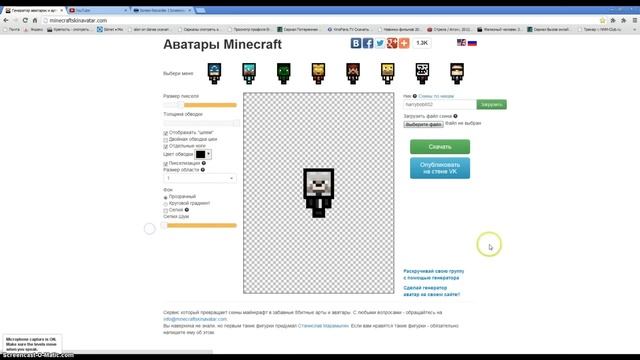640x360 pixels.
Task: Select the 'Круговой градиент' background radio
Action: (x=166, y=204)
